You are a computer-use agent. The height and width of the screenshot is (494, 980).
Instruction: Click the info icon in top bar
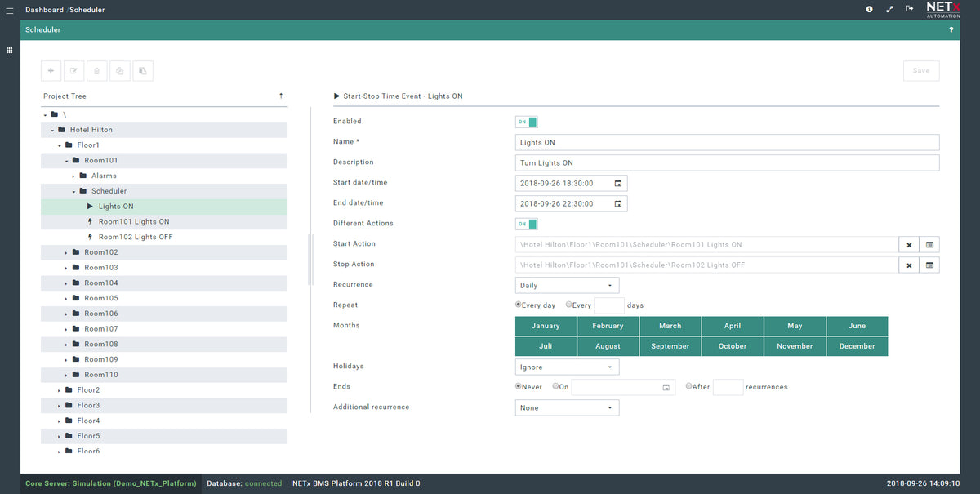tap(869, 9)
